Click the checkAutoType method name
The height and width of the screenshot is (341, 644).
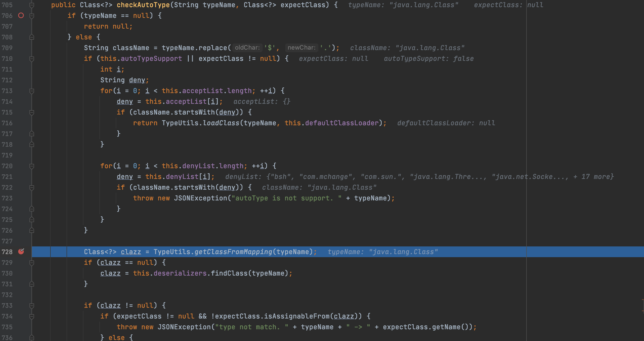(x=143, y=5)
